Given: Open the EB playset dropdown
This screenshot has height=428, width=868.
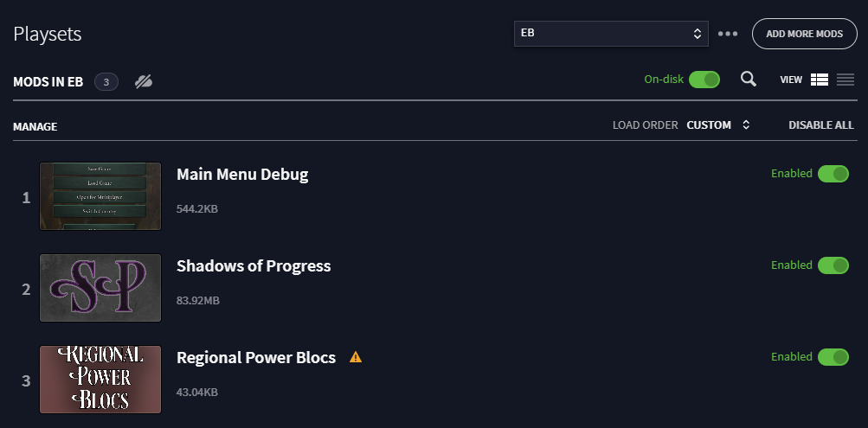Looking at the screenshot, I should (611, 34).
